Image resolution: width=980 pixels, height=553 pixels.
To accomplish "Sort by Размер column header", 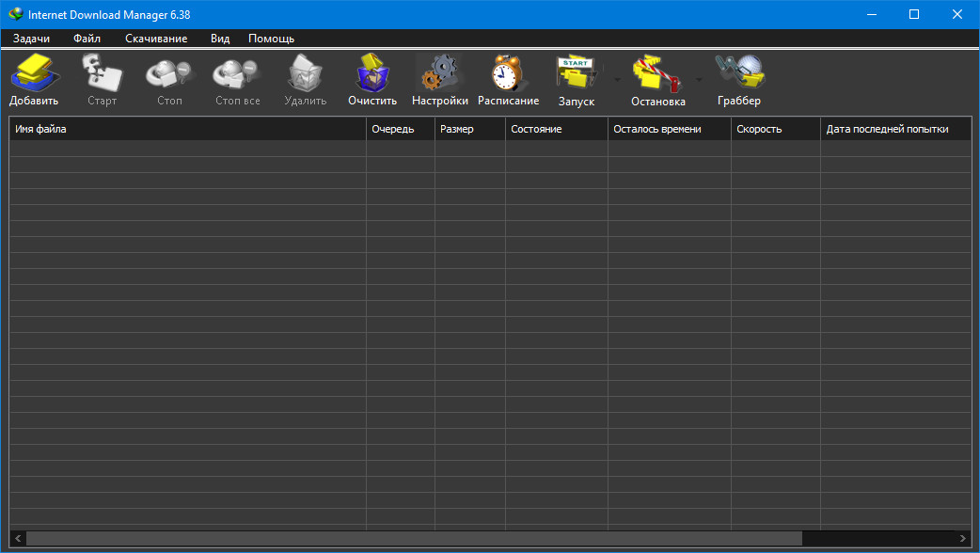I will (x=469, y=129).
